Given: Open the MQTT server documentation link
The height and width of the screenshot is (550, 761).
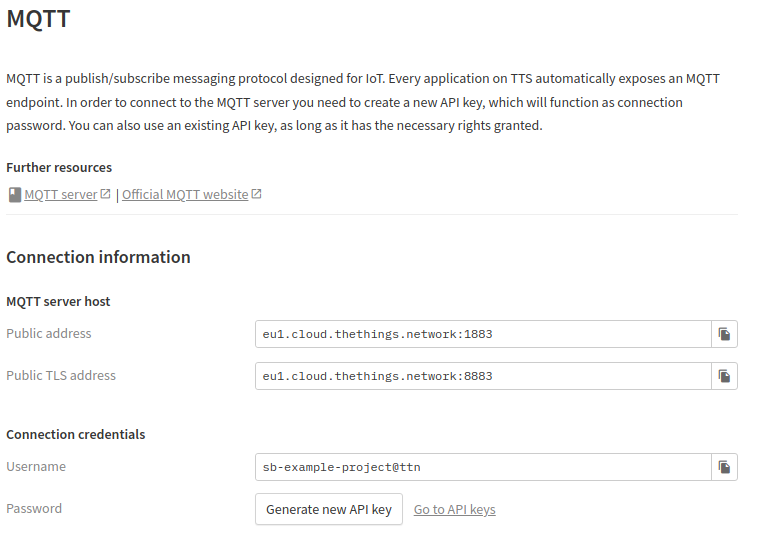Looking at the screenshot, I should coord(61,195).
